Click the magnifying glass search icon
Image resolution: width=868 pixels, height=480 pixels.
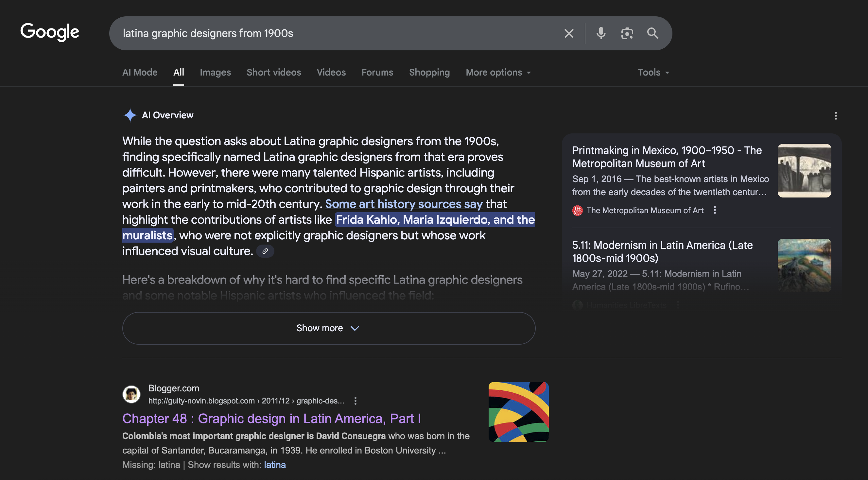click(653, 33)
